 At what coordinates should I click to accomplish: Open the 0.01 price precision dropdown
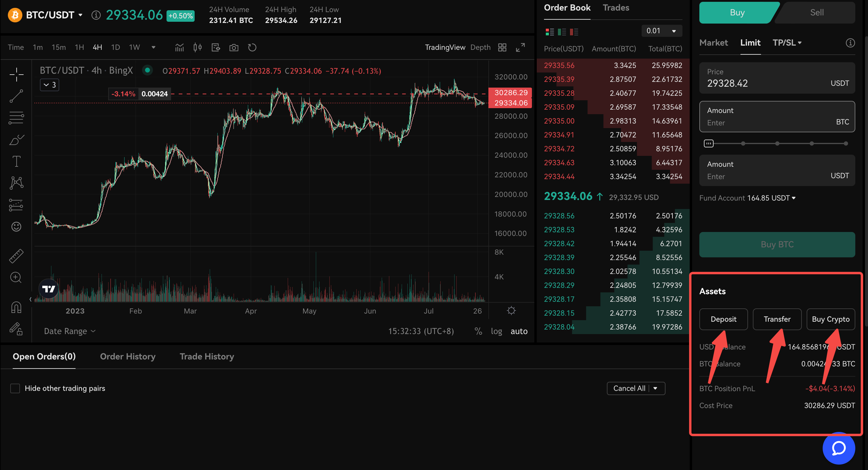pos(662,31)
